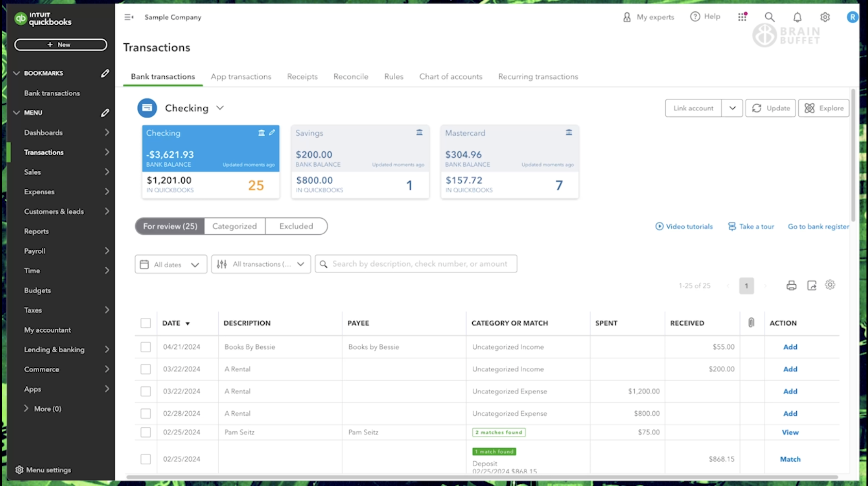This screenshot has width=868, height=486.
Task: Edit the Checking account name via pencil icon
Action: (x=272, y=133)
